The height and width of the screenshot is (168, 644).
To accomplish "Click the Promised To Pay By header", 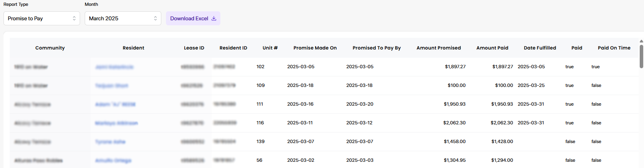I will coord(377,48).
